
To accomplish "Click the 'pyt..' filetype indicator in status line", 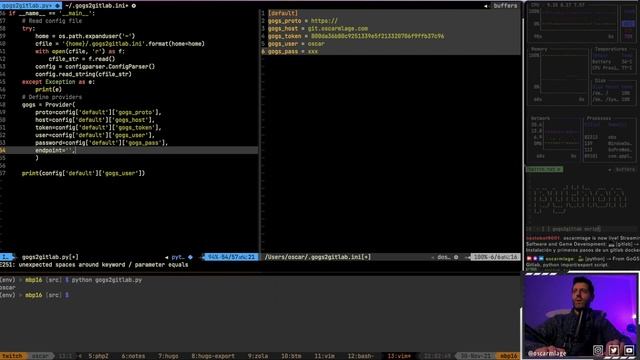I will [x=178, y=257].
